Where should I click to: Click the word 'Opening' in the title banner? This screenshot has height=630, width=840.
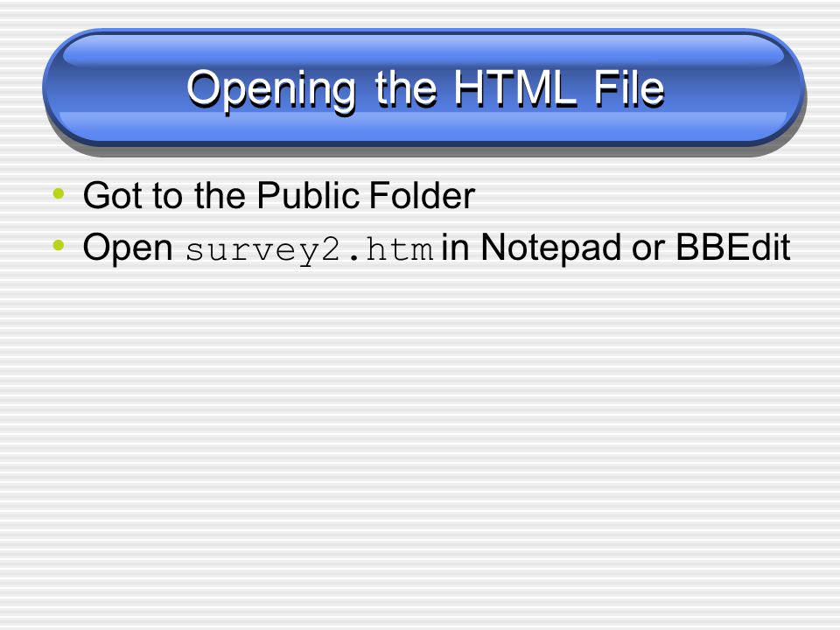click(x=271, y=91)
